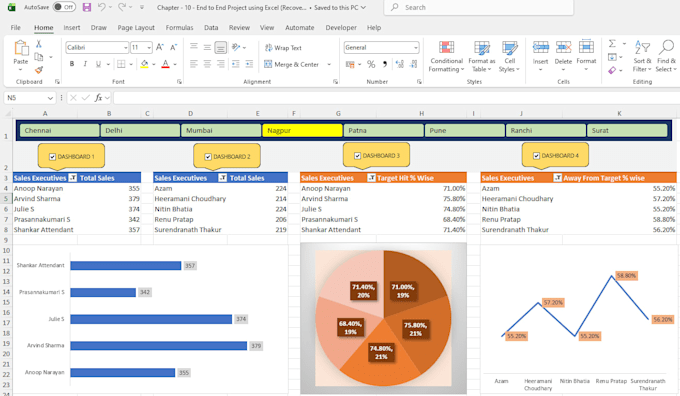680x396 pixels.
Task: Switch to the Insert tab
Action: coord(72,27)
